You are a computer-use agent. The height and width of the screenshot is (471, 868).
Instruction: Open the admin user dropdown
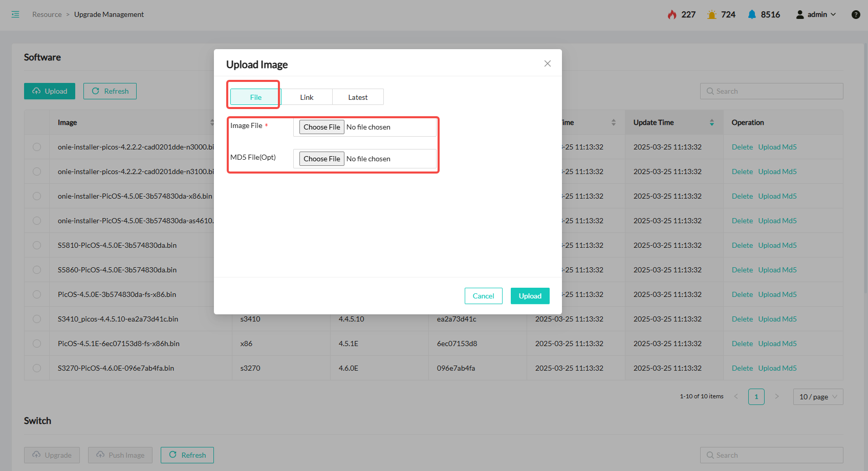point(816,14)
